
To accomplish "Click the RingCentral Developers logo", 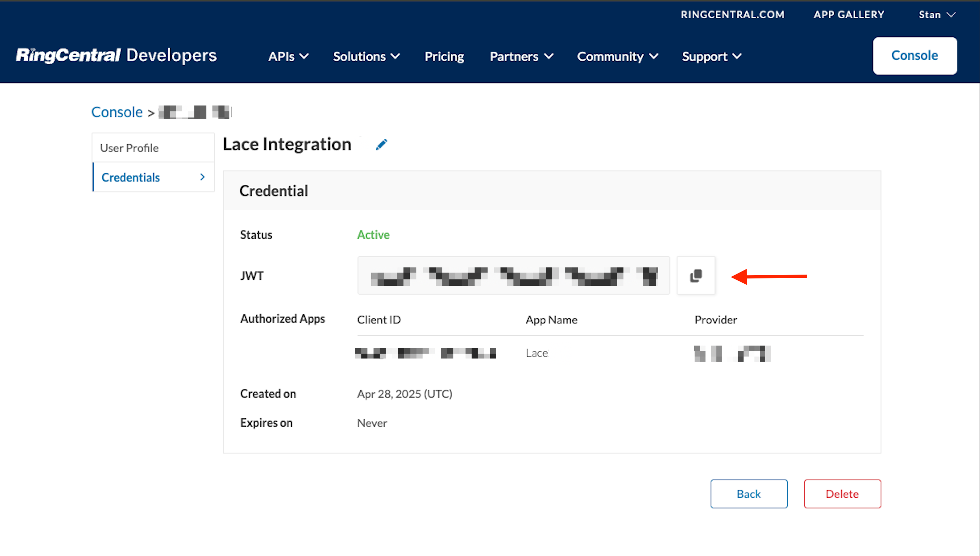I will (x=116, y=55).
